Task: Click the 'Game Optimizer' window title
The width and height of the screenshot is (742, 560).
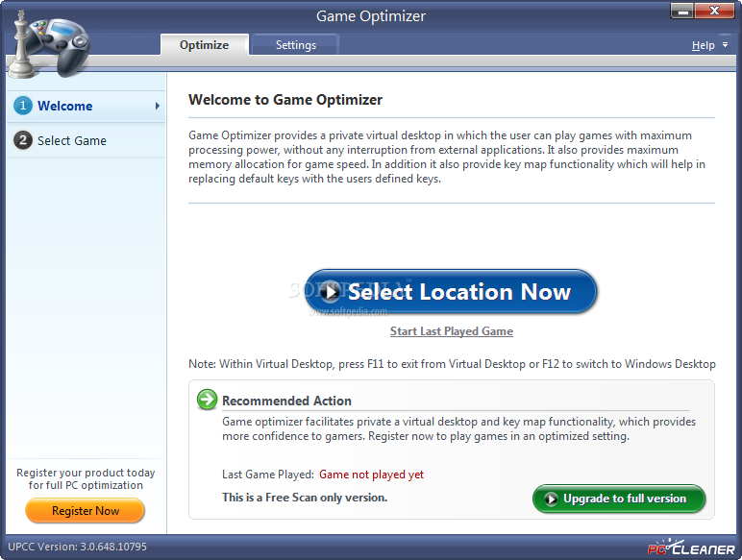Action: [x=371, y=16]
